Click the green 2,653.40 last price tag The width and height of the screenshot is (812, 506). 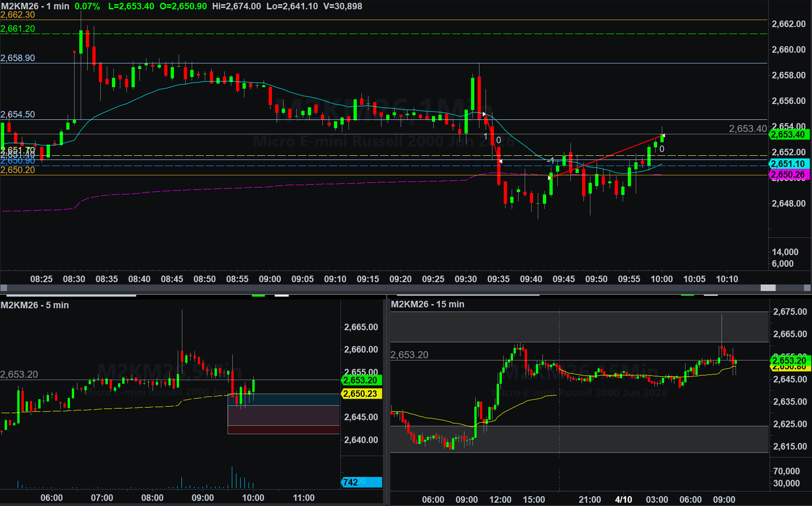pos(788,135)
